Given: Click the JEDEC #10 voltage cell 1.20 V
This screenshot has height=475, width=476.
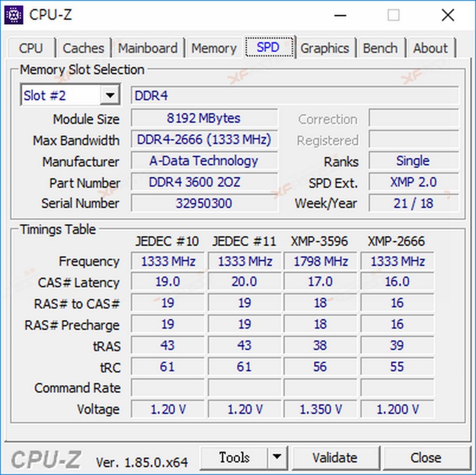Looking at the screenshot, I should [168, 409].
